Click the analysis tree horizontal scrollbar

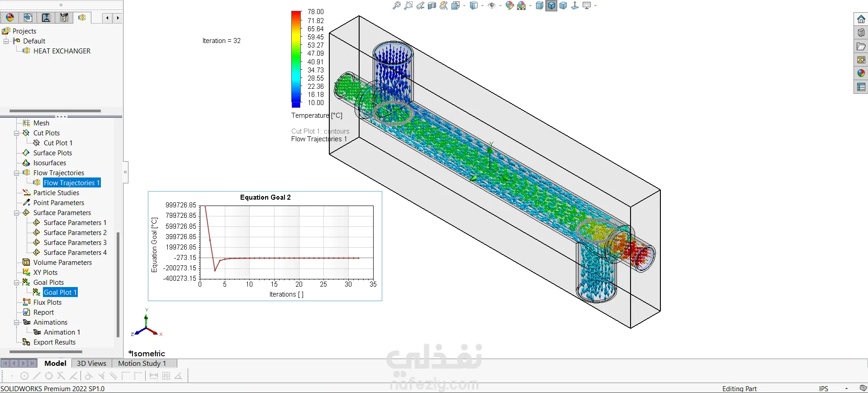click(x=46, y=351)
